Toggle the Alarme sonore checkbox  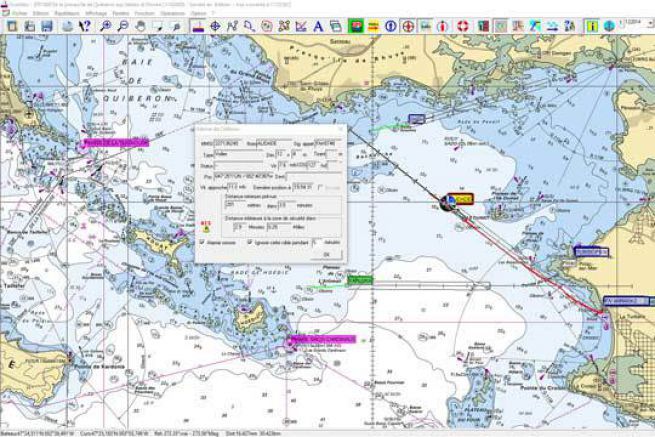click(203, 242)
